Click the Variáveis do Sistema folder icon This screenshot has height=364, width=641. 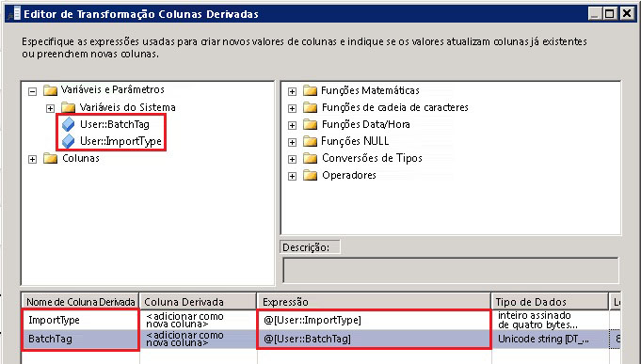[x=68, y=107]
